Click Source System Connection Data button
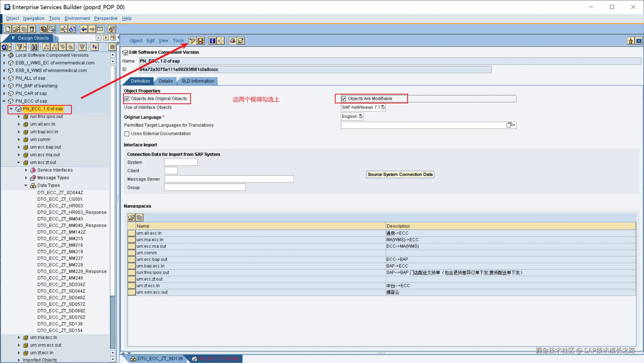Screen dimensions: 644x363 point(400,174)
